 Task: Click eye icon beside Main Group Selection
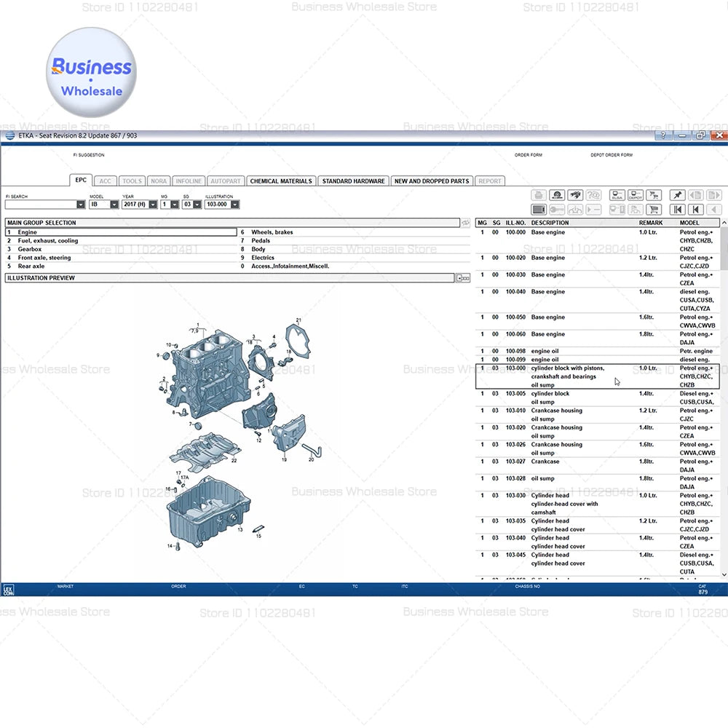coord(465,223)
